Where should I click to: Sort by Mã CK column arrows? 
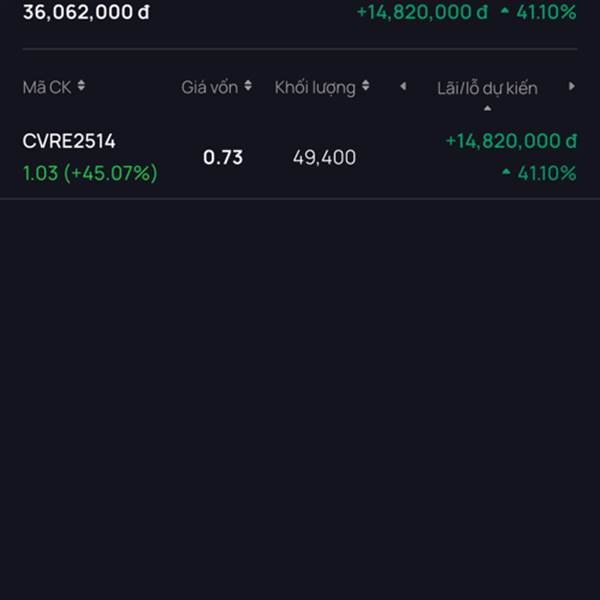81,86
